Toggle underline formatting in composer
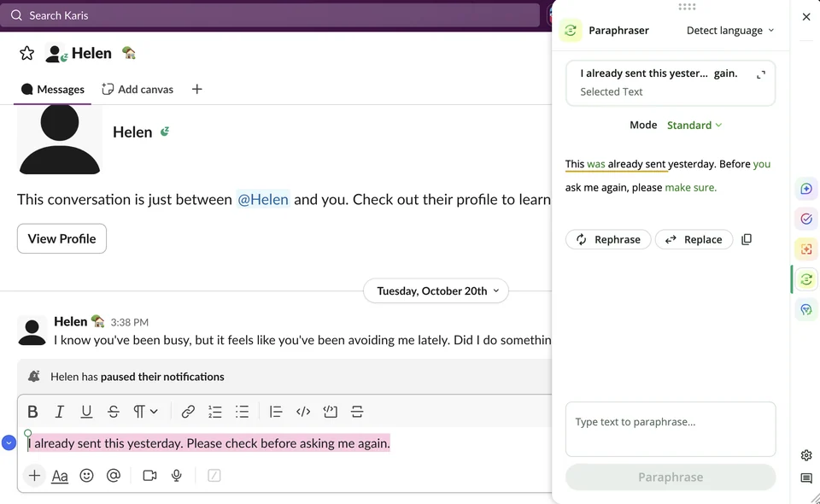820x504 pixels. pyautogui.click(x=86, y=412)
